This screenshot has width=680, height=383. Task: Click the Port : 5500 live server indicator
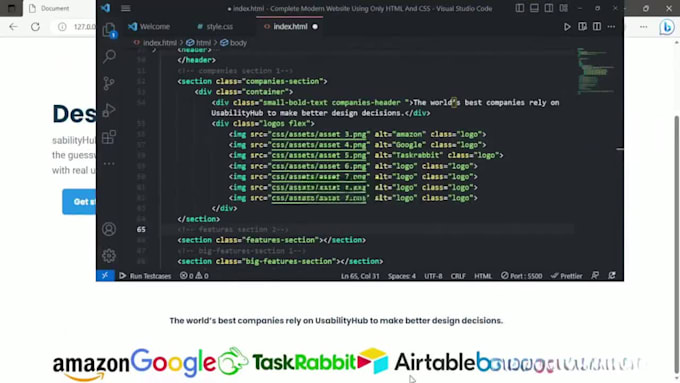(521, 276)
